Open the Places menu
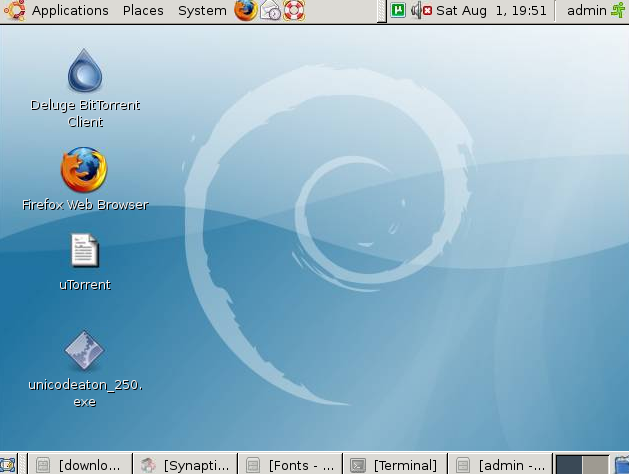 point(143,11)
